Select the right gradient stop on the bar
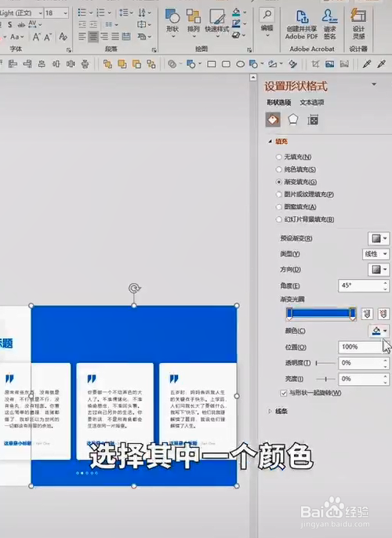Screen dimensions: 392x538 coord(352,314)
